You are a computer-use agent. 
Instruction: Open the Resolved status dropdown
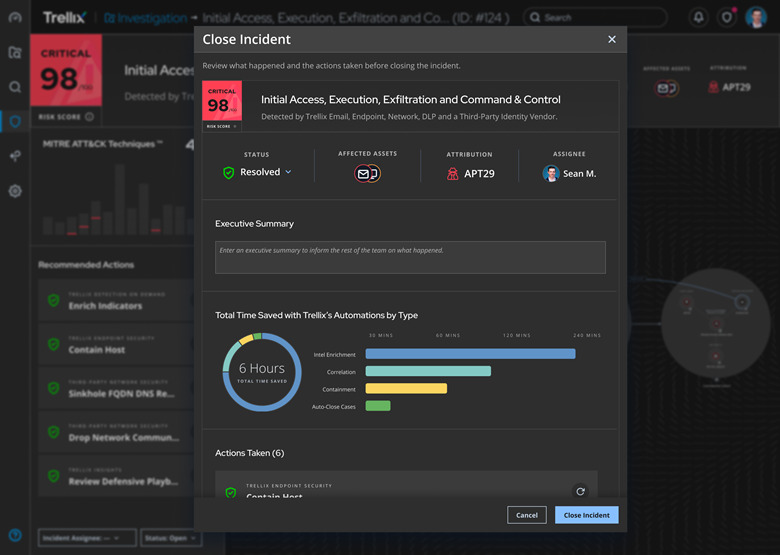(x=266, y=172)
